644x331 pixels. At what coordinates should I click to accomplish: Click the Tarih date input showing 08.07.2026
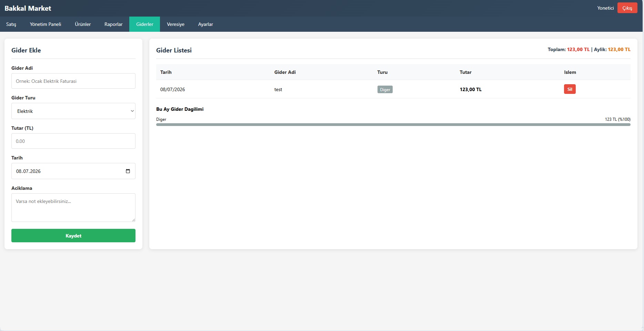(x=73, y=171)
